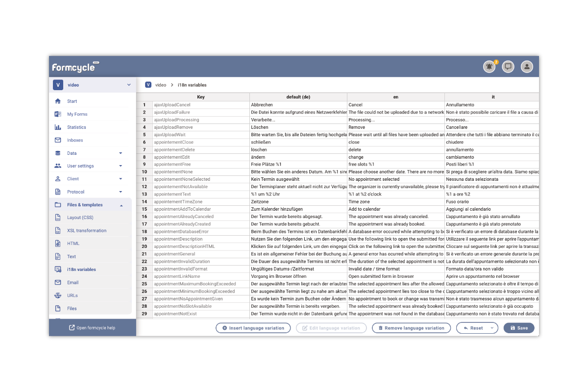588x392 pixels.
Task: Select the 'Zum Kalender hinzufügen' cell
Action: click(298, 209)
